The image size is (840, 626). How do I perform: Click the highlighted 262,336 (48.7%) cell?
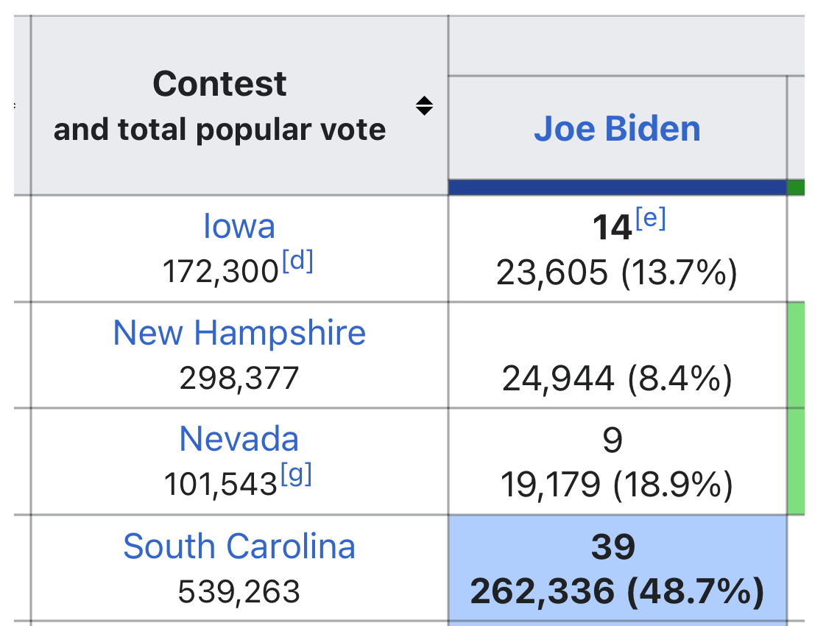coord(616,591)
